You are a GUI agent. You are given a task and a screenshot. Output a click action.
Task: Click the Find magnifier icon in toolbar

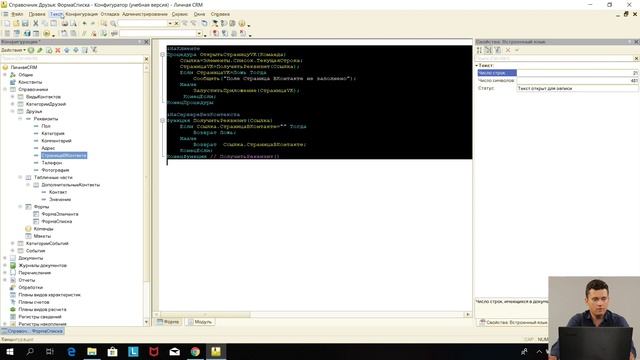(x=113, y=24)
